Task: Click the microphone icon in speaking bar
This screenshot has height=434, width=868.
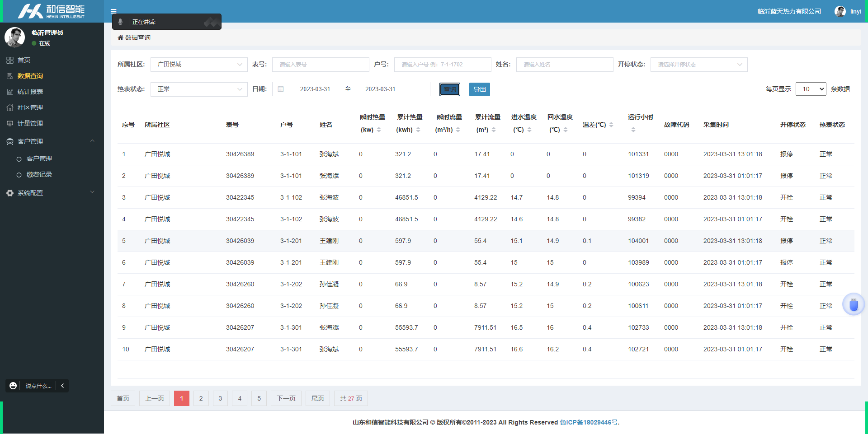Action: [x=120, y=22]
